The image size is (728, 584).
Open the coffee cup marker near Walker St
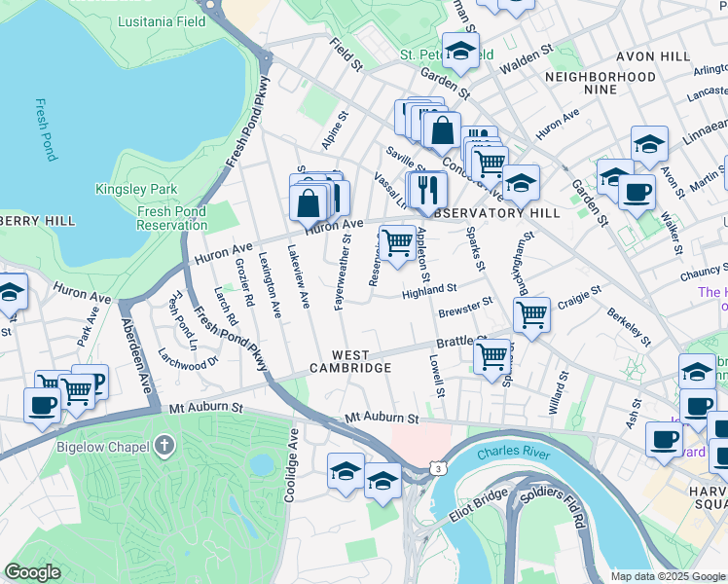[x=637, y=192]
